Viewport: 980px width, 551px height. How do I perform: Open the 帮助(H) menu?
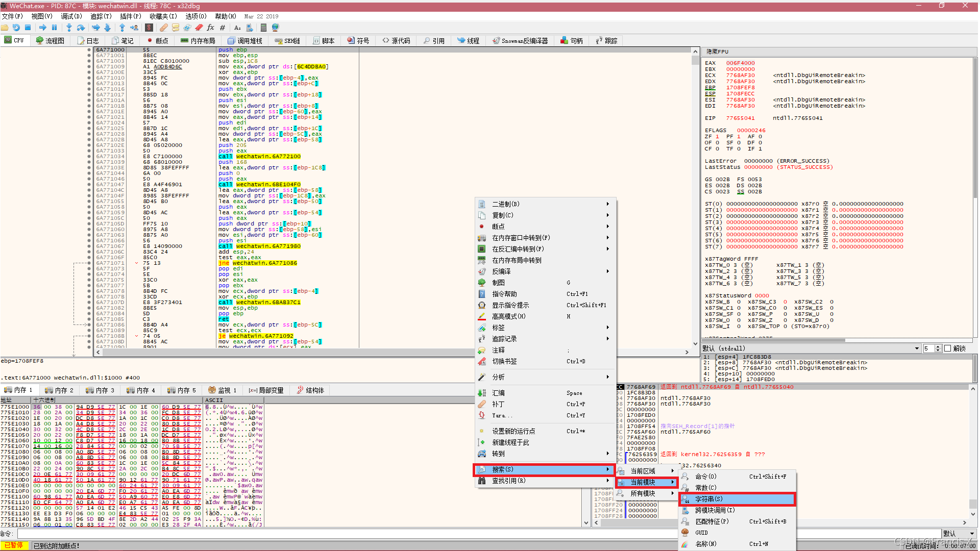coord(225,16)
